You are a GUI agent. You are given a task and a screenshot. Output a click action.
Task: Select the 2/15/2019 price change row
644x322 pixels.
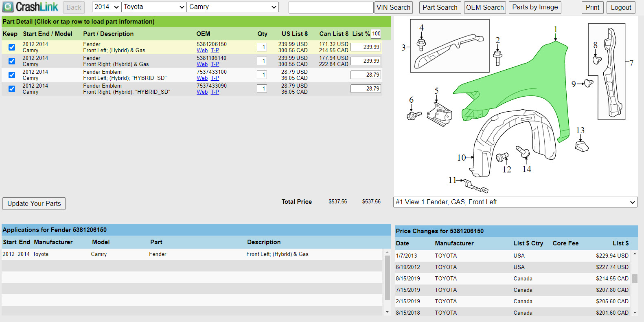pyautogui.click(x=513, y=301)
